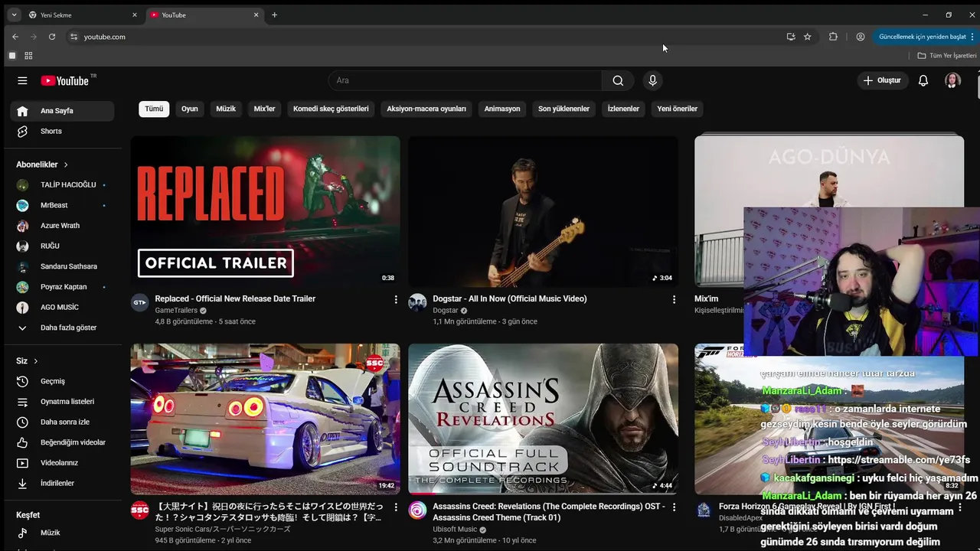
Task: Open Replaced Official Trailer thumbnail
Action: point(265,212)
